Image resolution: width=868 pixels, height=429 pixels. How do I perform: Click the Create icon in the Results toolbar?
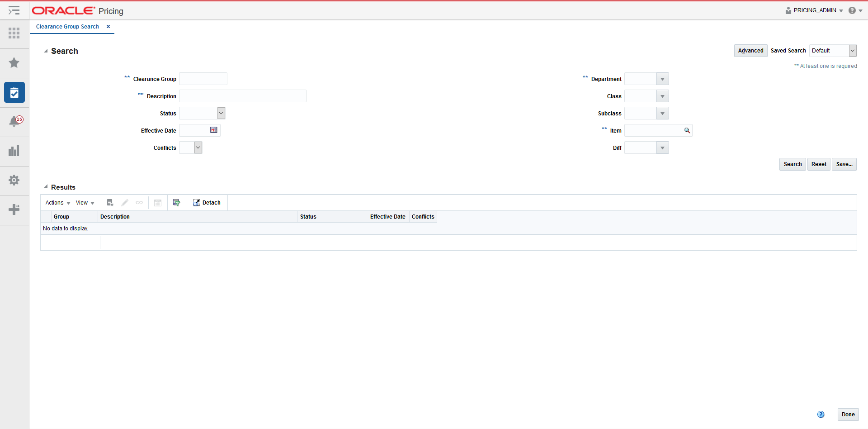pos(109,202)
